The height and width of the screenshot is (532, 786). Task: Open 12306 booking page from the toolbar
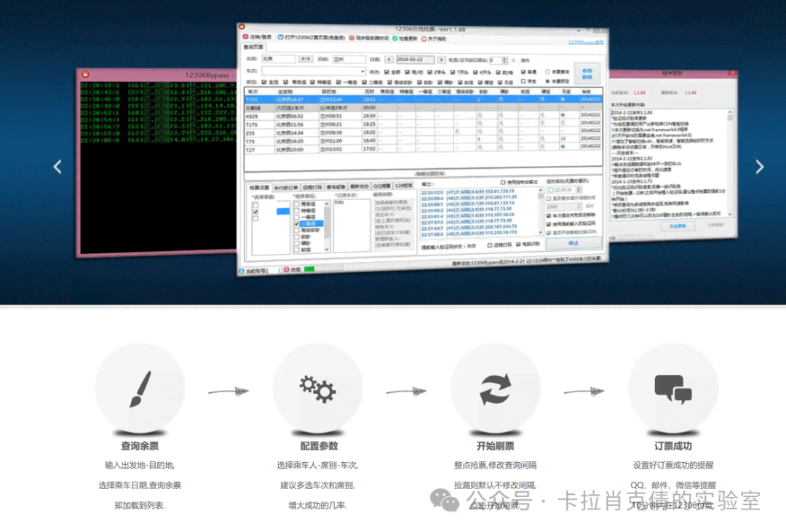280,37
